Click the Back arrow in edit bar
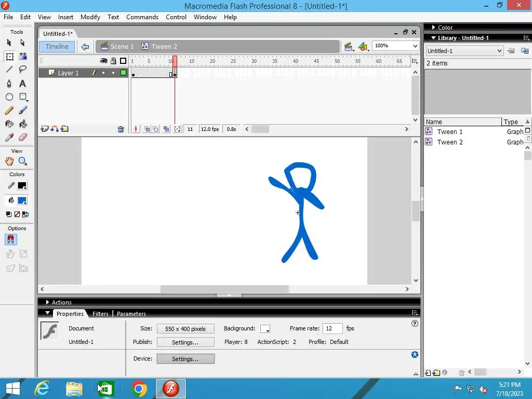Viewport: 532px width, 399px height. [85, 47]
